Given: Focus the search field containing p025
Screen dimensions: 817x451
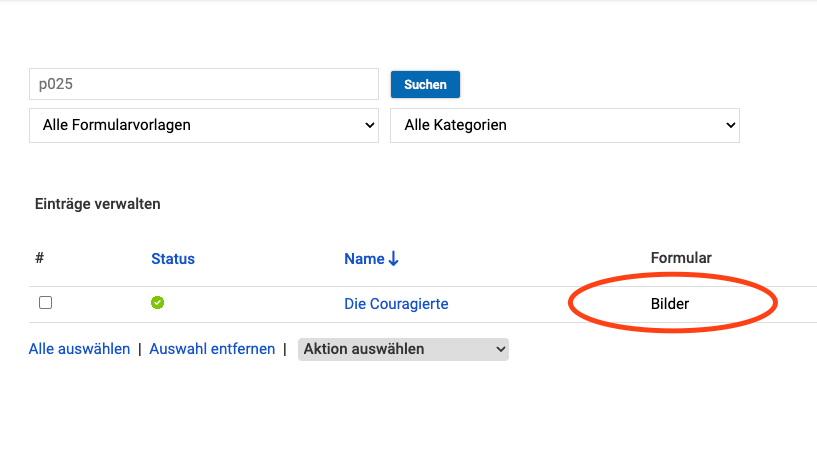Looking at the screenshot, I should tap(204, 84).
